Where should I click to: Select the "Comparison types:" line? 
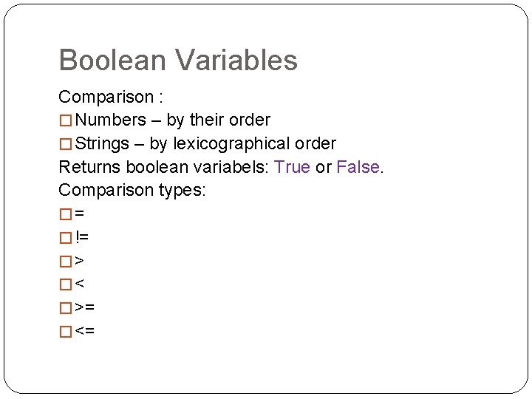[x=132, y=191]
